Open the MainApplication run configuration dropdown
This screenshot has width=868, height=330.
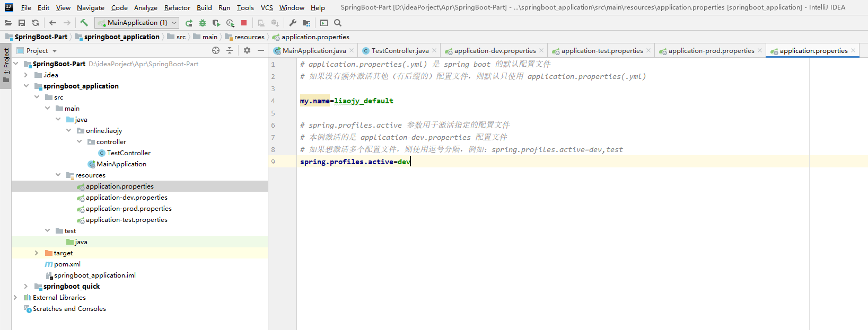pos(137,23)
